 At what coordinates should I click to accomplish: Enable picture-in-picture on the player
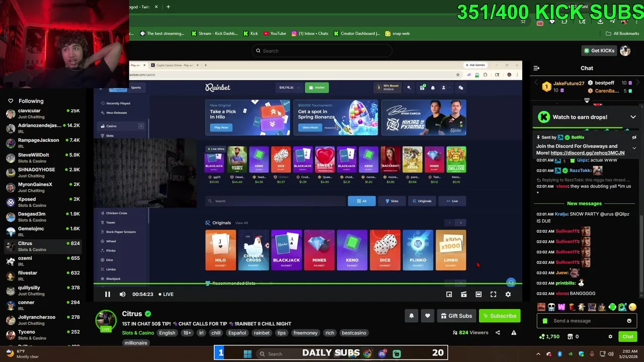[449, 294]
